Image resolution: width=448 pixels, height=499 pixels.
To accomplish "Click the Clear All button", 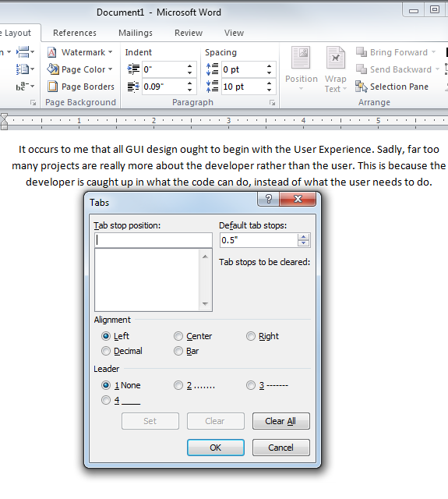I will coord(281,421).
